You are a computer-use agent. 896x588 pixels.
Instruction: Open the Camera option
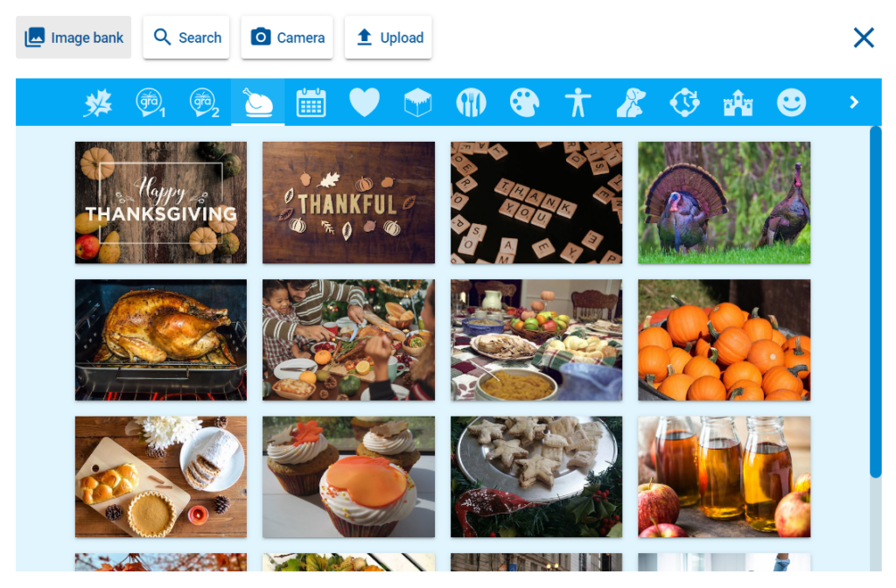click(x=287, y=38)
